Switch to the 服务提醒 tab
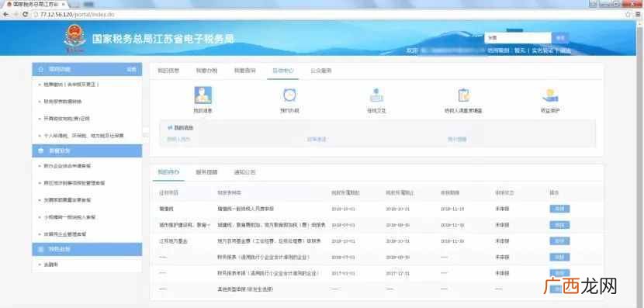 click(206, 172)
